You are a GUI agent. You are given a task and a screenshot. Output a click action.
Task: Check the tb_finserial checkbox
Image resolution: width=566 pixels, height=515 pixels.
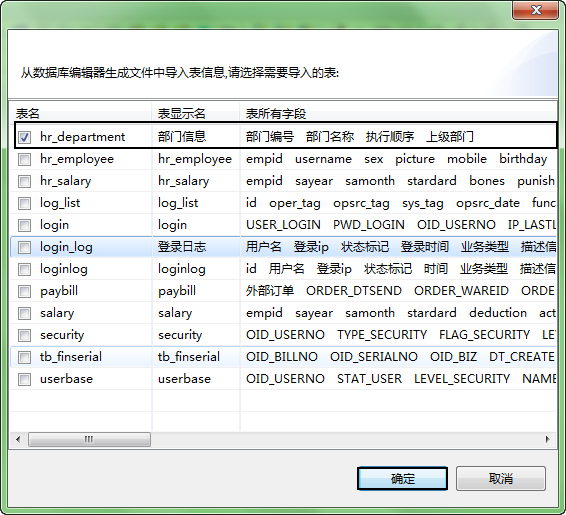(x=25, y=357)
